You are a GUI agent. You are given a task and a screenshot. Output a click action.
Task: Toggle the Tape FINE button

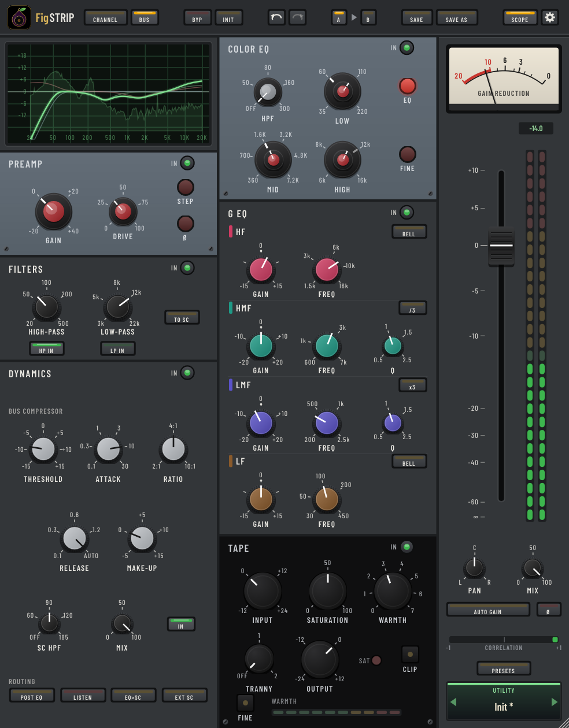(x=245, y=703)
